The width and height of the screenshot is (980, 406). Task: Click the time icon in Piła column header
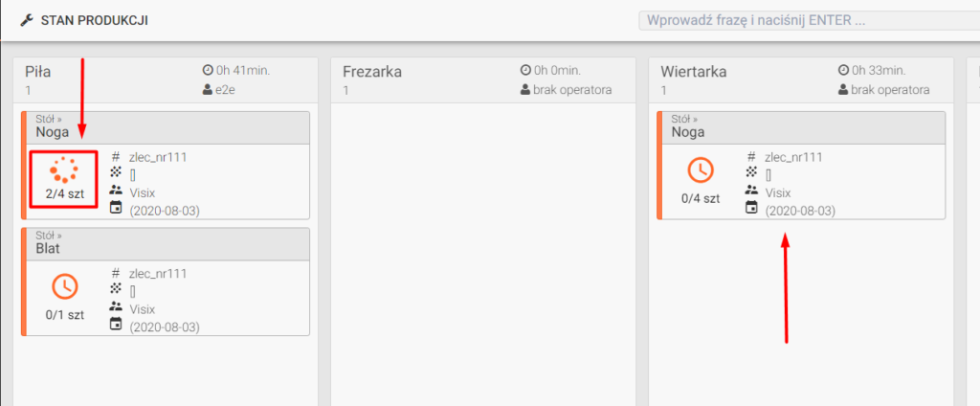208,71
